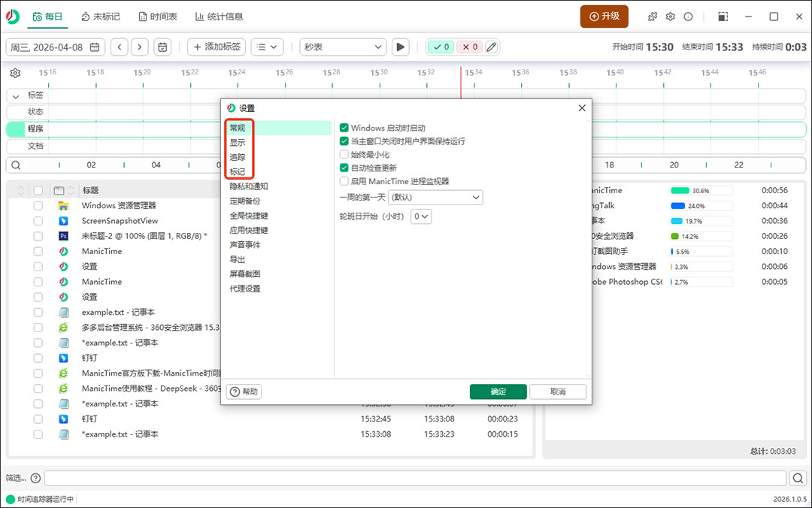
Task: Uncheck Windows 启动时启动 checkbox
Action: click(x=344, y=129)
